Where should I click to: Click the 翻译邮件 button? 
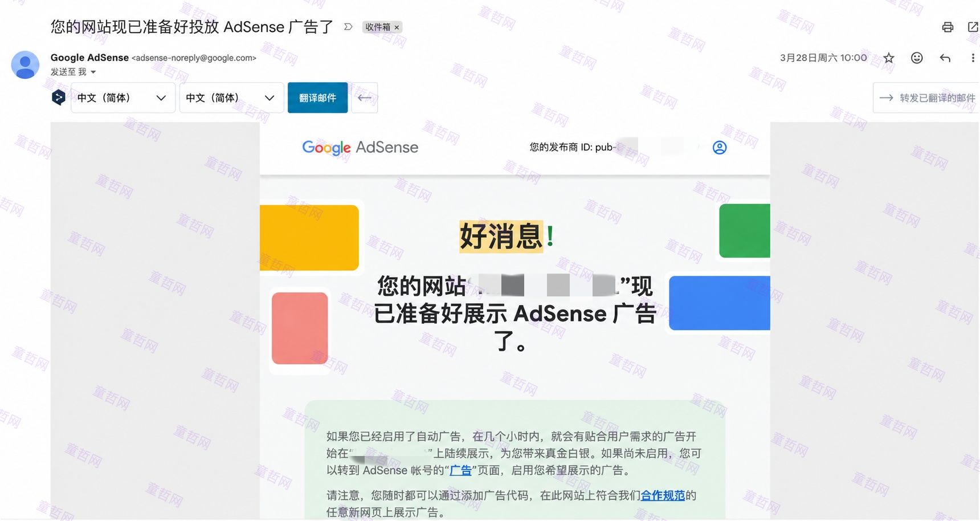click(x=317, y=97)
